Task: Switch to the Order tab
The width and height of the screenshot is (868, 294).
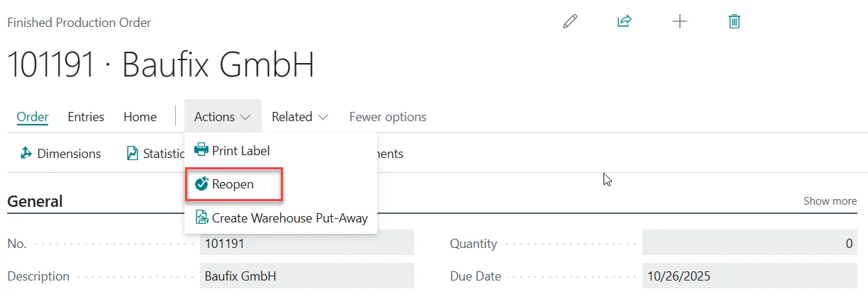Action: pyautogui.click(x=33, y=117)
